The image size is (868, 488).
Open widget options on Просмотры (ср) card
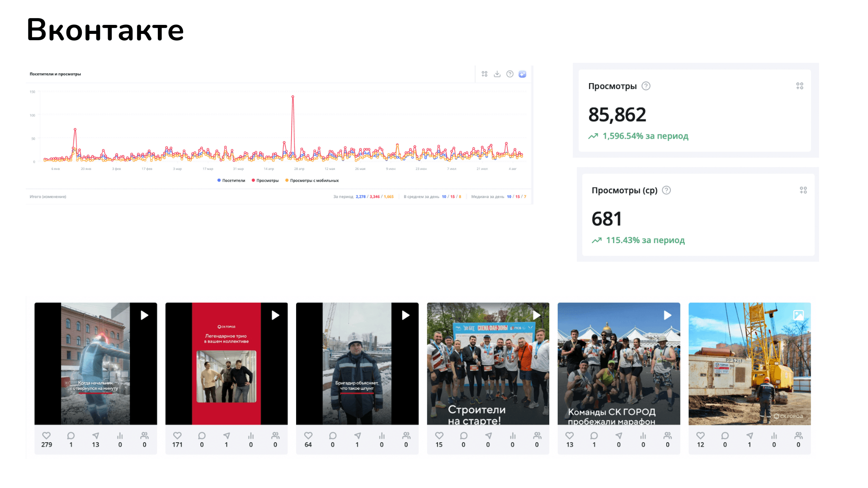[x=803, y=190]
